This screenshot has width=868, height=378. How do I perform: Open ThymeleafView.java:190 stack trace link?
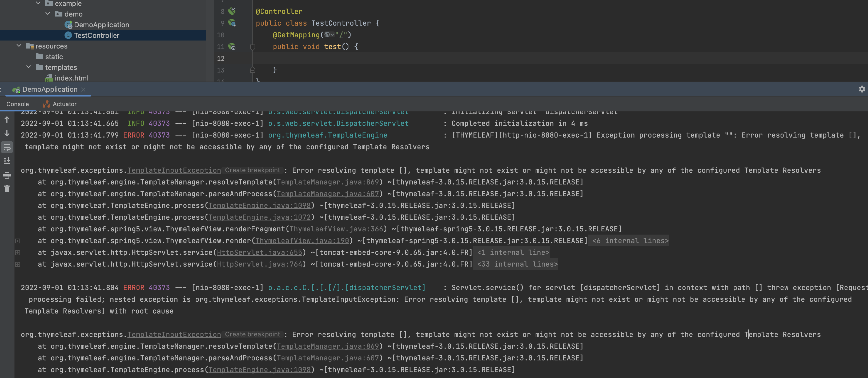click(302, 240)
